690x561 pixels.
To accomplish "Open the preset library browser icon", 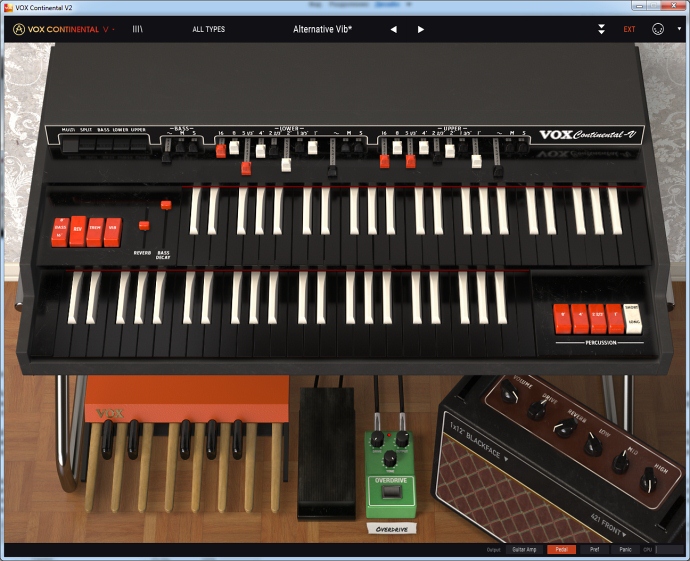I will (138, 29).
